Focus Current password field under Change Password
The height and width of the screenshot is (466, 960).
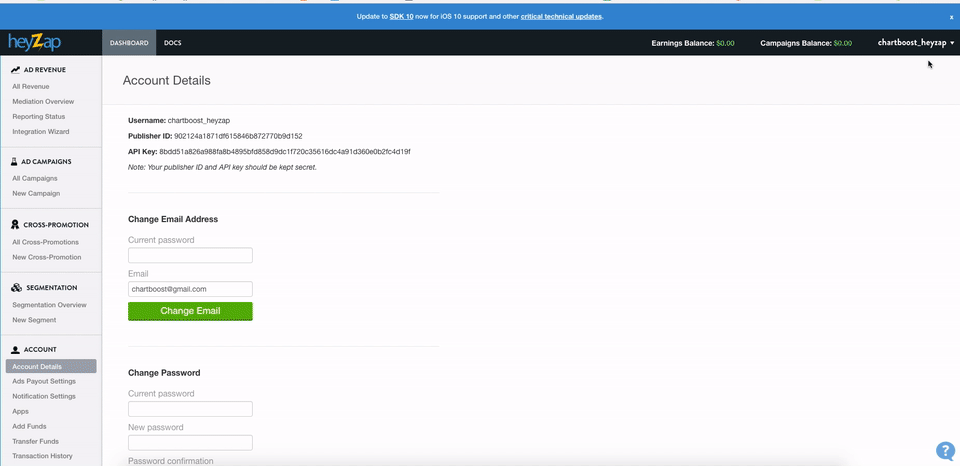tap(190, 409)
